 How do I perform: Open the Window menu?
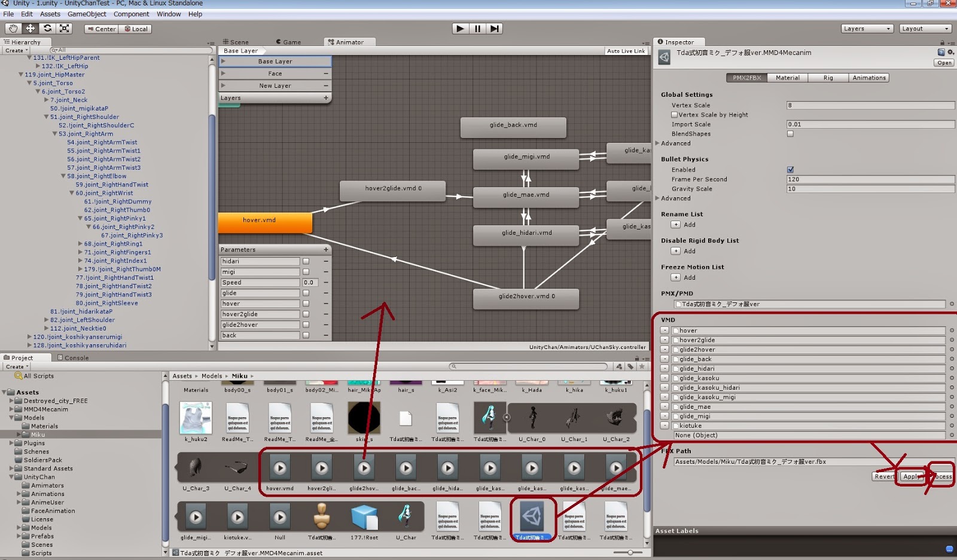coord(169,14)
